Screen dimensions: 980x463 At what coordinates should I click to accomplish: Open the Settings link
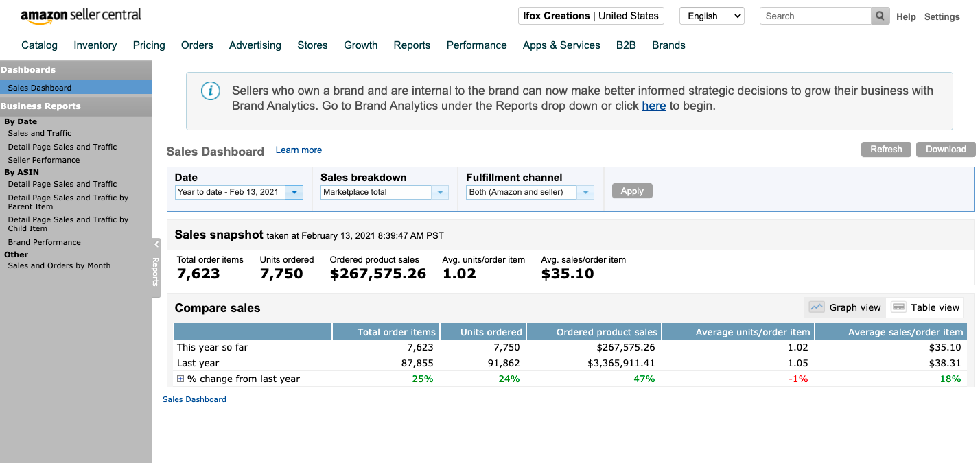click(942, 16)
